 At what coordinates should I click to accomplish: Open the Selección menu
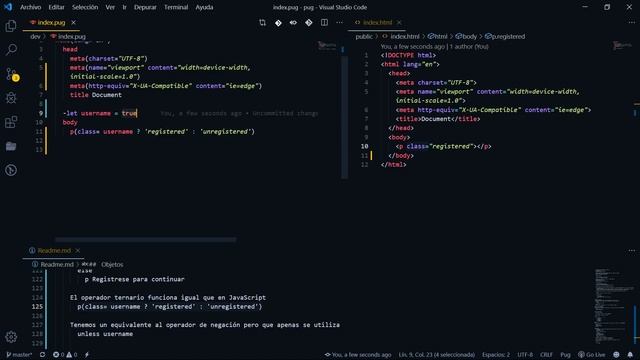coord(85,7)
